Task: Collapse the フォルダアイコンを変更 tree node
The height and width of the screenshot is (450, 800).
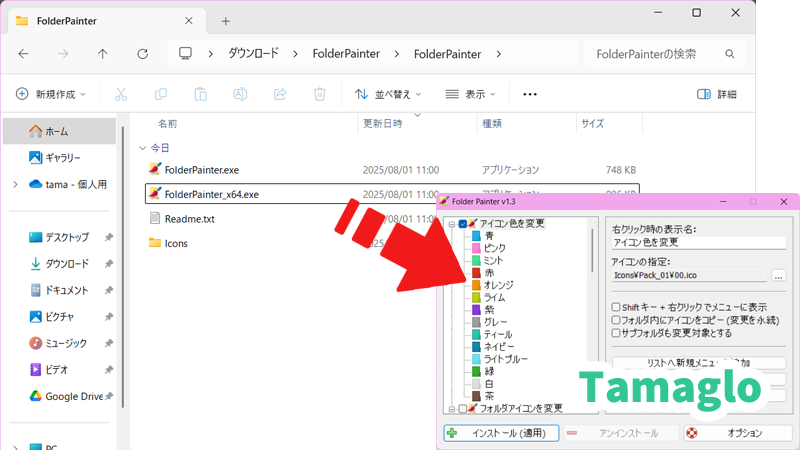Action: pyautogui.click(x=452, y=409)
